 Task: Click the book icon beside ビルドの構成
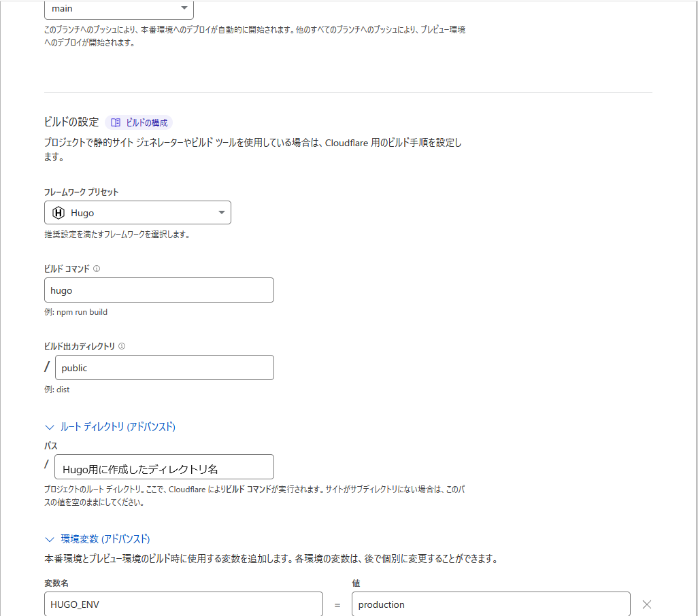pyautogui.click(x=116, y=122)
